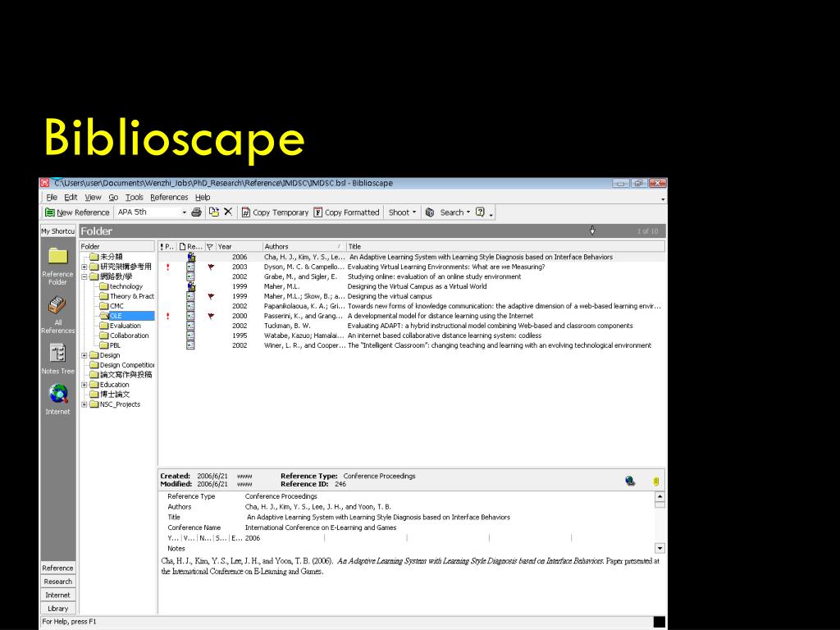
Task: Click the yellow attachment clip icon
Action: [x=655, y=481]
